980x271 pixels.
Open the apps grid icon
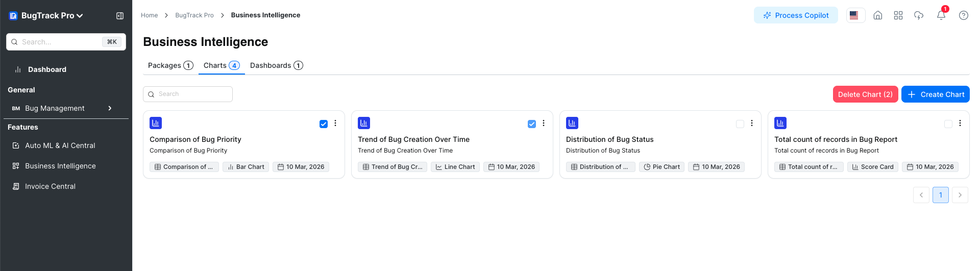click(x=898, y=15)
